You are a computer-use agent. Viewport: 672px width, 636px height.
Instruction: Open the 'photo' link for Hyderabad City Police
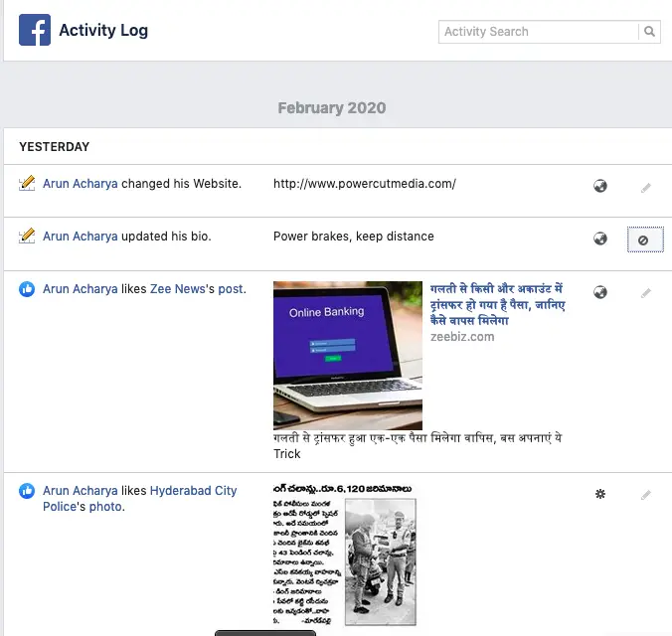pyautogui.click(x=105, y=507)
